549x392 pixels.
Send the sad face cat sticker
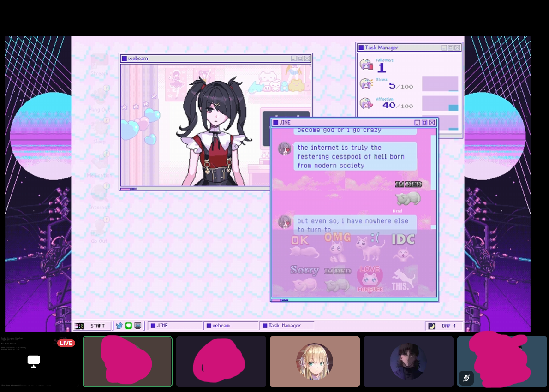[x=370, y=246]
